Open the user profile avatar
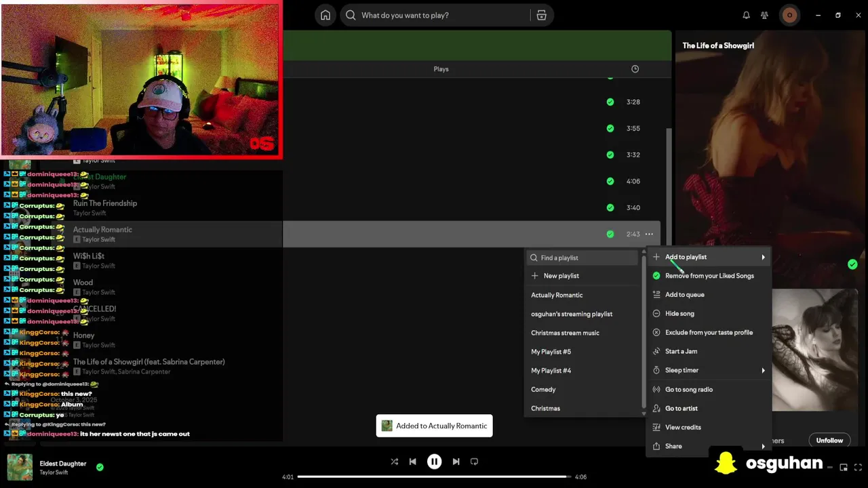 coord(789,15)
